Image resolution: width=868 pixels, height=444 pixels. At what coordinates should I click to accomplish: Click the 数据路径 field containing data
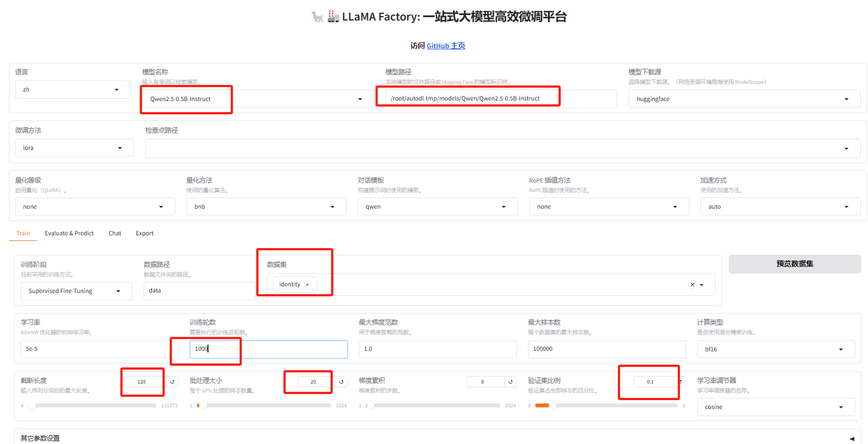tap(200, 291)
